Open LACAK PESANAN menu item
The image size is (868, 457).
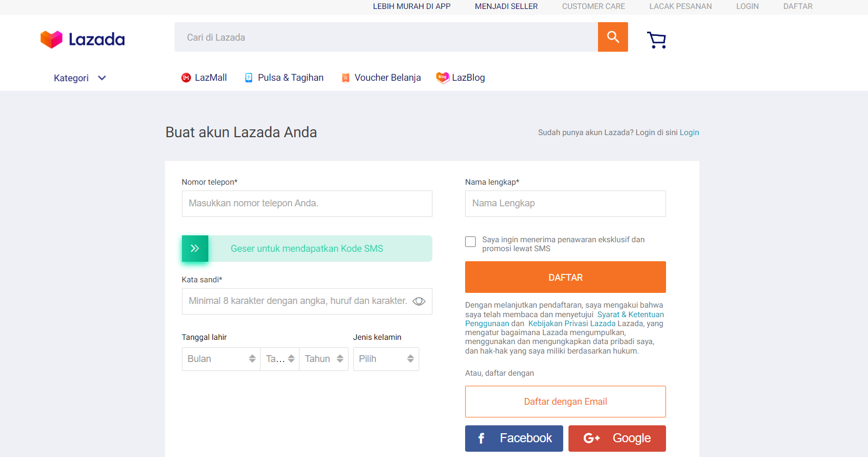click(x=680, y=6)
